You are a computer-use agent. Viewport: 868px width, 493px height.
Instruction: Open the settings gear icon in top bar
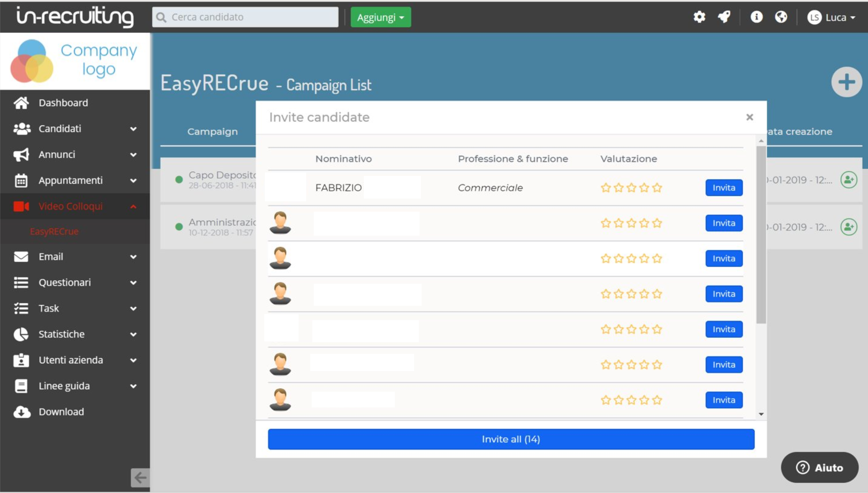699,17
